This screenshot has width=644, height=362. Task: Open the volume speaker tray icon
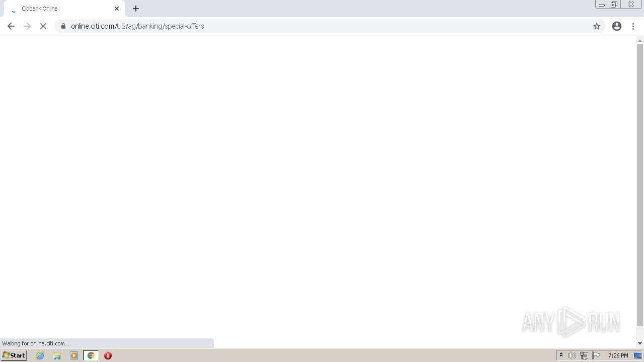(x=572, y=355)
